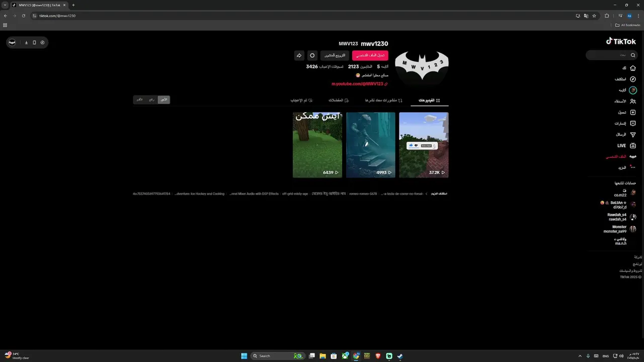Expand the footer links chevron arrow
644x362 pixels.
427,194
